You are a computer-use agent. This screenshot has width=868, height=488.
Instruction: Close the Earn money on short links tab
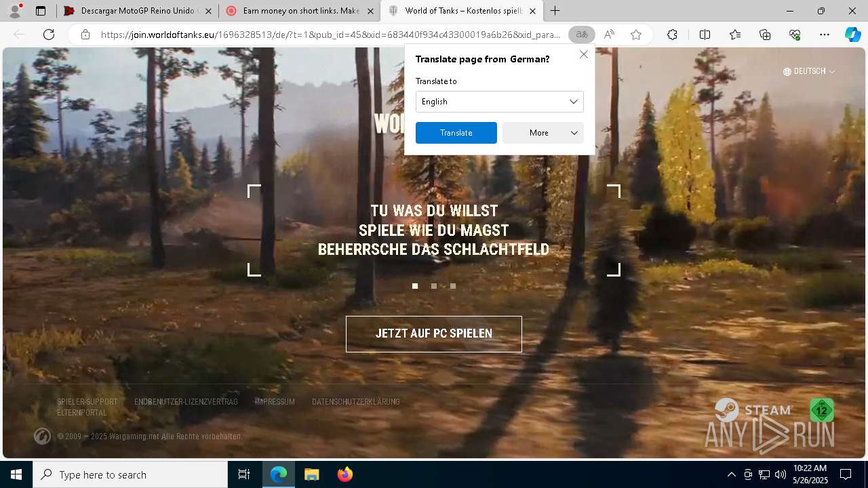click(370, 11)
